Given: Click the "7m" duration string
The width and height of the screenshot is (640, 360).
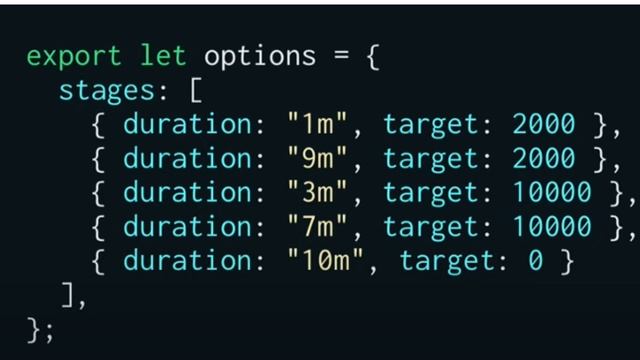Looking at the screenshot, I should 317,226.
